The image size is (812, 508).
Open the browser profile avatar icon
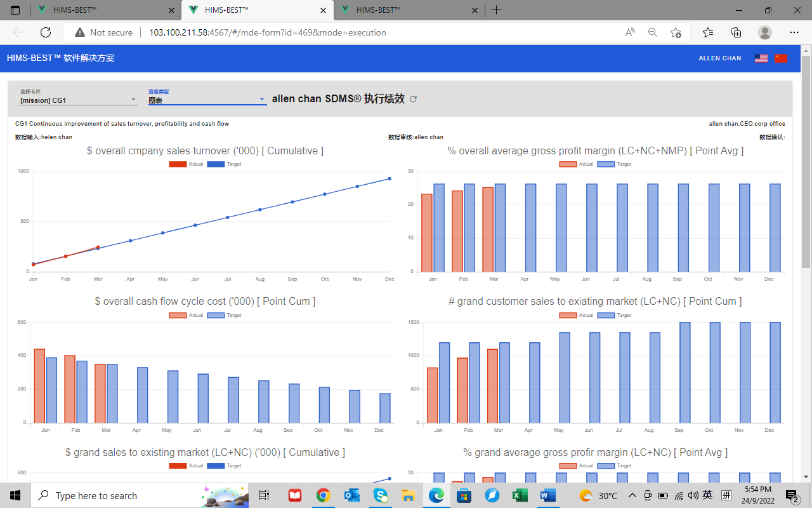point(765,32)
